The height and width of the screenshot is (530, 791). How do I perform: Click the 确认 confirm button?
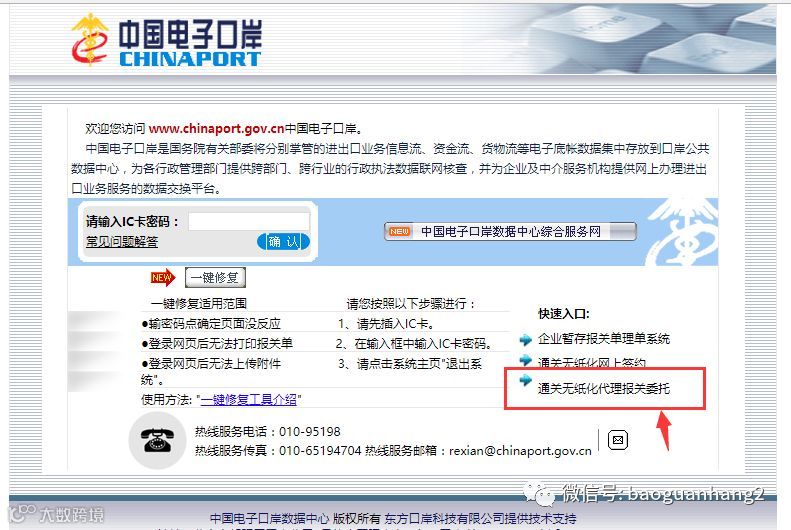click(x=283, y=242)
